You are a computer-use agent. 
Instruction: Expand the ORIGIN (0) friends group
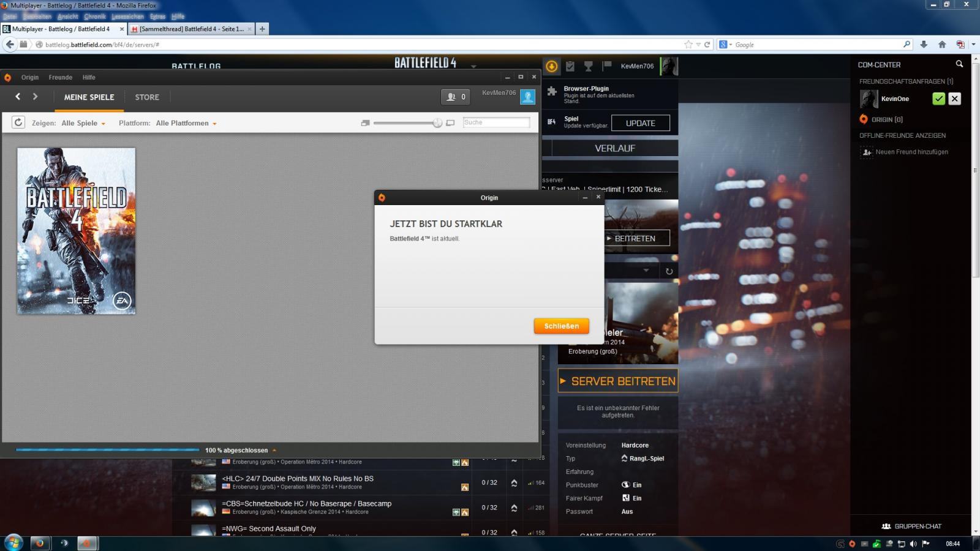887,119
